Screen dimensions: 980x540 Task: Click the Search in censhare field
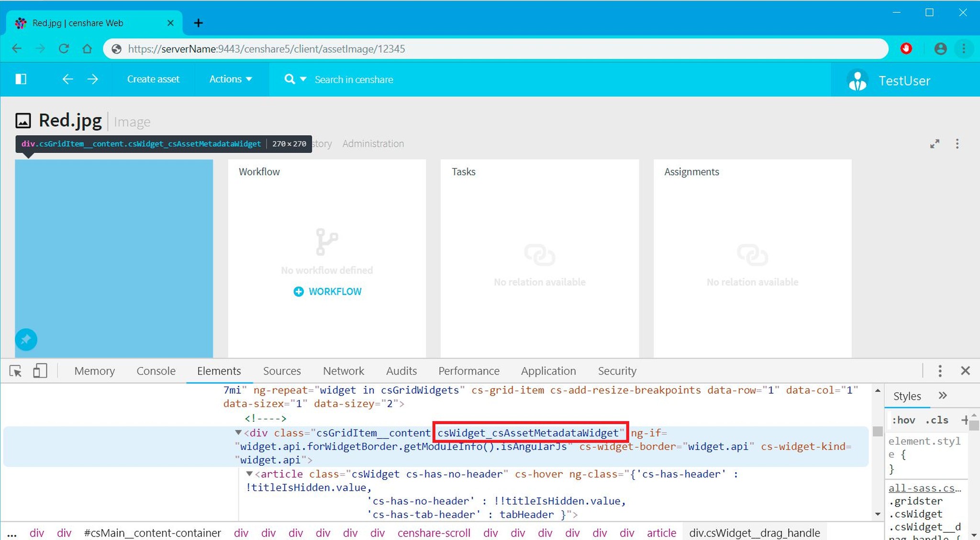(x=354, y=80)
